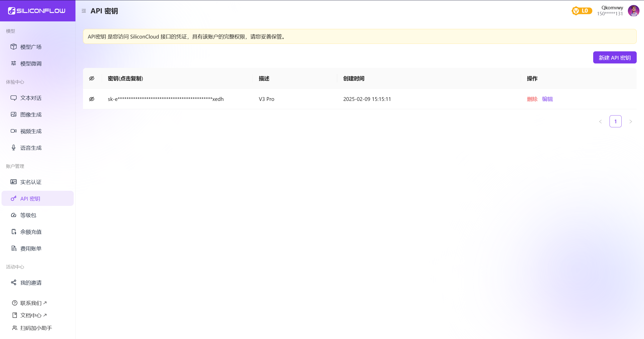Go to next page arrow
This screenshot has height=339, width=644.
coord(631,122)
